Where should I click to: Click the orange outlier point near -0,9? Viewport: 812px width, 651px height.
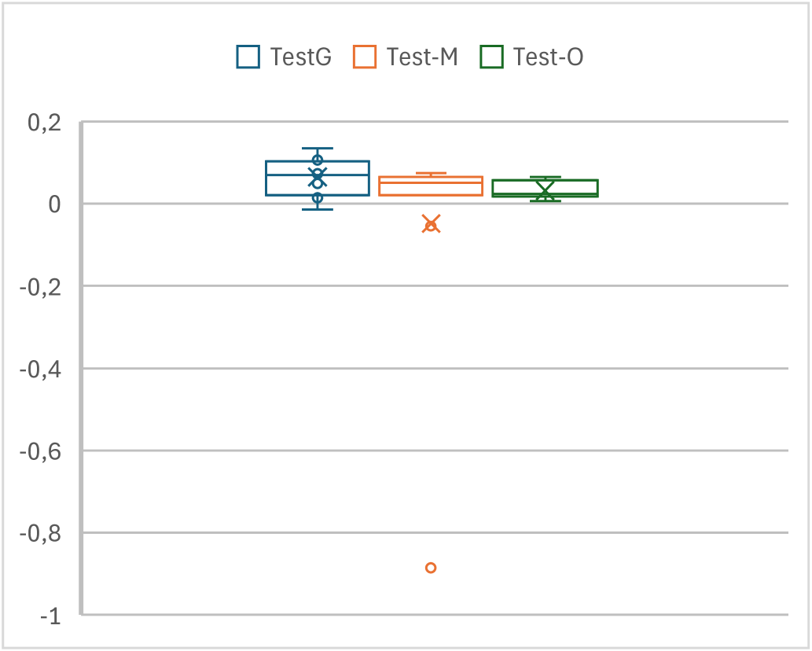point(431,568)
